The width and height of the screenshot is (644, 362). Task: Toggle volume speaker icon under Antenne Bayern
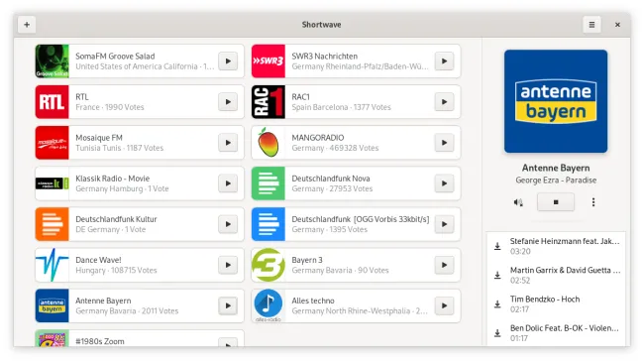click(x=518, y=202)
